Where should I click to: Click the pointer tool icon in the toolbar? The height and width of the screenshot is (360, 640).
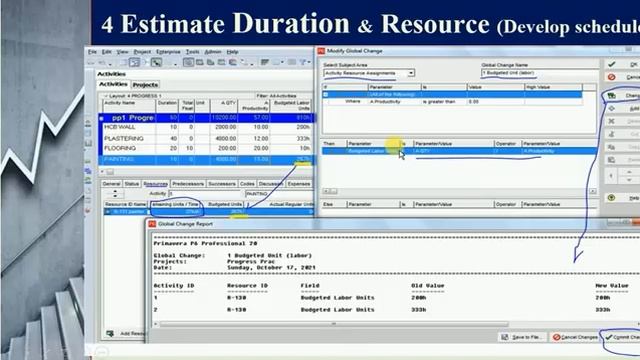point(156,62)
